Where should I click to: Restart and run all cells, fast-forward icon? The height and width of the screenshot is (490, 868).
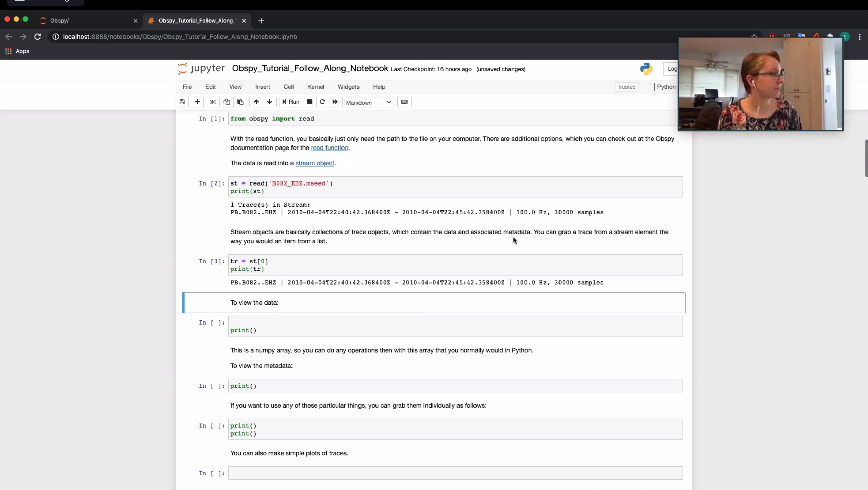(x=335, y=102)
